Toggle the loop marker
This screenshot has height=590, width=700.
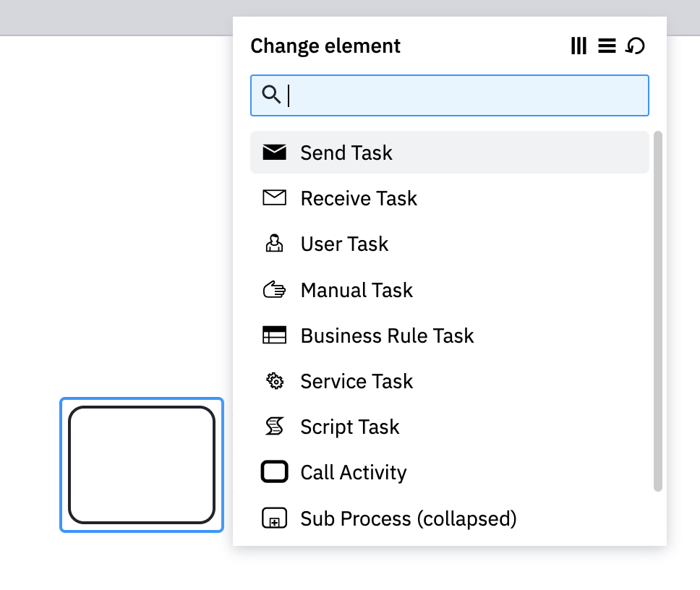(635, 46)
